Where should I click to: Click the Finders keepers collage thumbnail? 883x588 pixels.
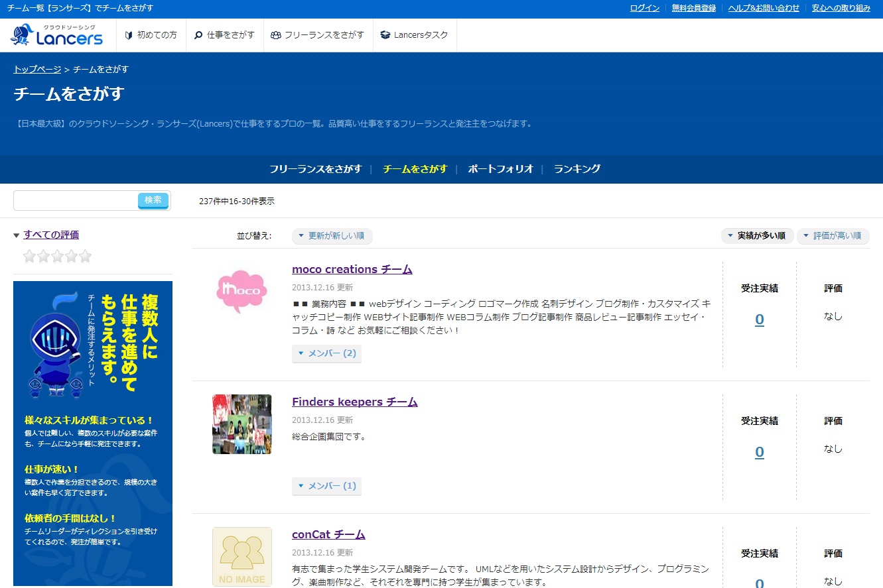pos(242,424)
